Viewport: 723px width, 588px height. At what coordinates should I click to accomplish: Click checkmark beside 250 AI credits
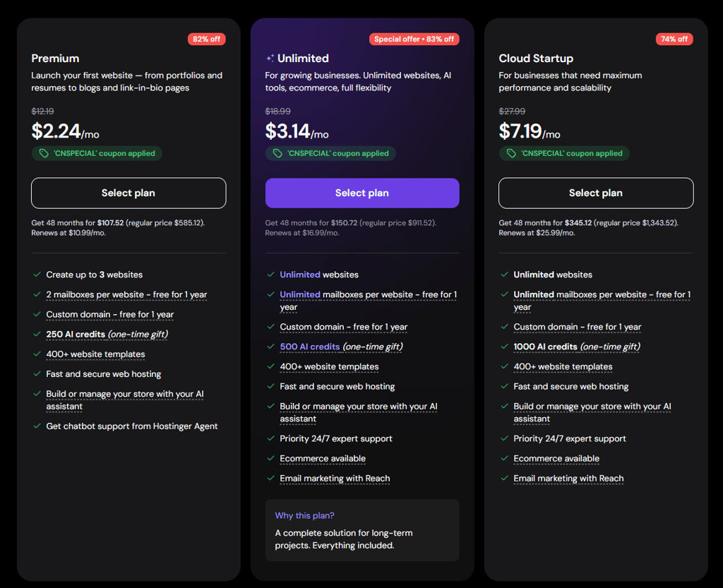37,334
